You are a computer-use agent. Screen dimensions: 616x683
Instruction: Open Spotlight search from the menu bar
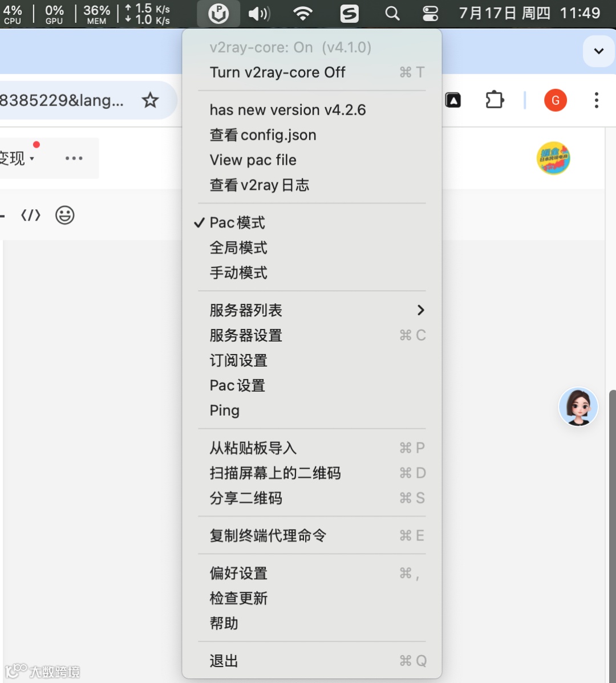tap(392, 13)
